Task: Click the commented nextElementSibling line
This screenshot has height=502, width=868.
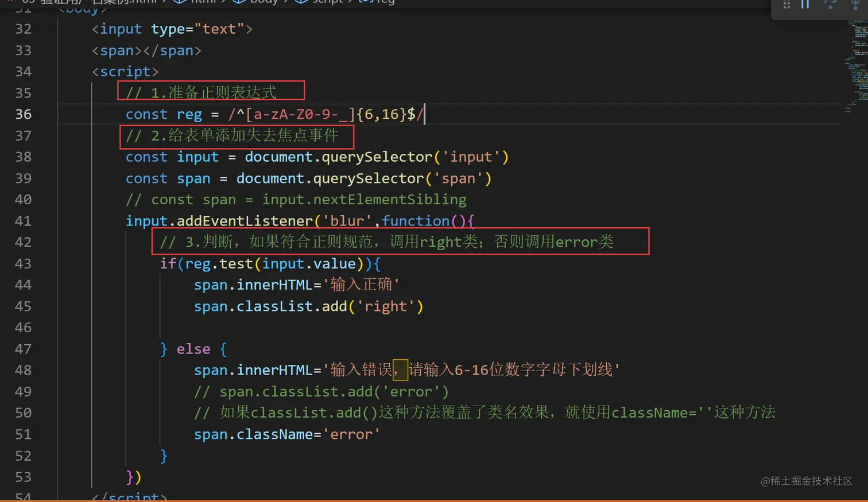Action: tap(296, 200)
